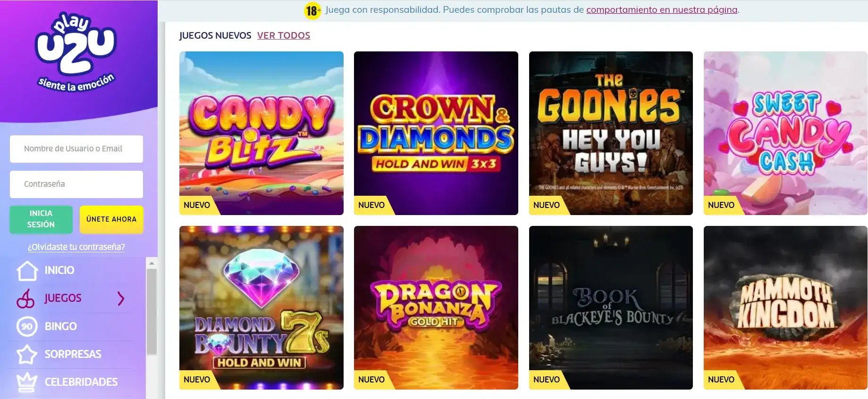Focus the Contraseña password field
Viewport: 868px width, 399px height.
click(76, 184)
